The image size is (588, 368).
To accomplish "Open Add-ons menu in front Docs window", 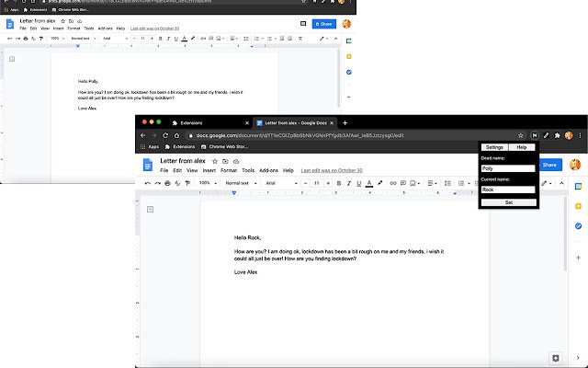I will pyautogui.click(x=268, y=170).
